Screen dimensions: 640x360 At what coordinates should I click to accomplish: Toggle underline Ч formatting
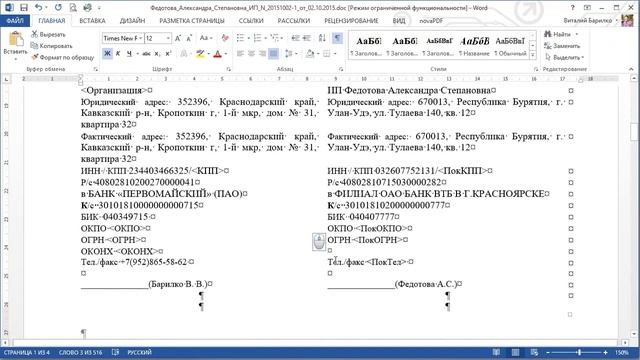pos(129,53)
